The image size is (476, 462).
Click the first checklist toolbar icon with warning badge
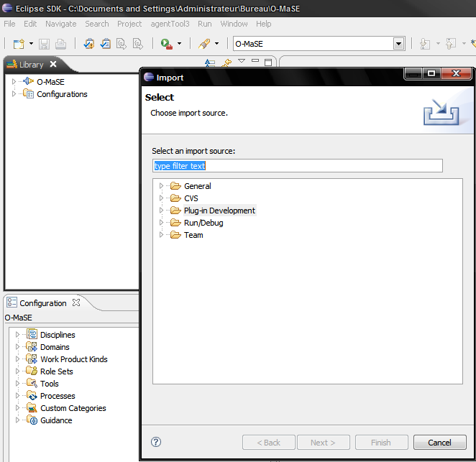(x=89, y=44)
